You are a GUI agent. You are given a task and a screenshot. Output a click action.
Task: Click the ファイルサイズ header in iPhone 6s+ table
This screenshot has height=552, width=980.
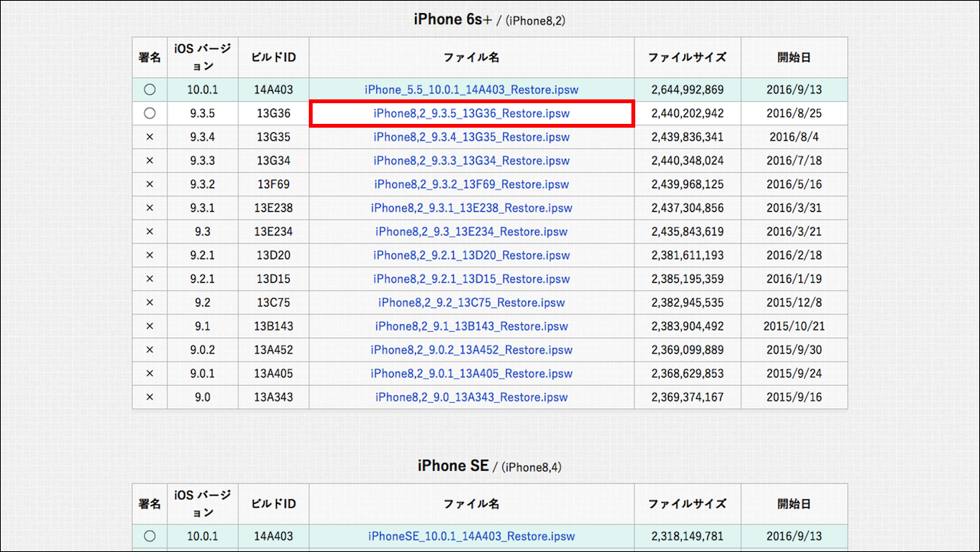(687, 57)
